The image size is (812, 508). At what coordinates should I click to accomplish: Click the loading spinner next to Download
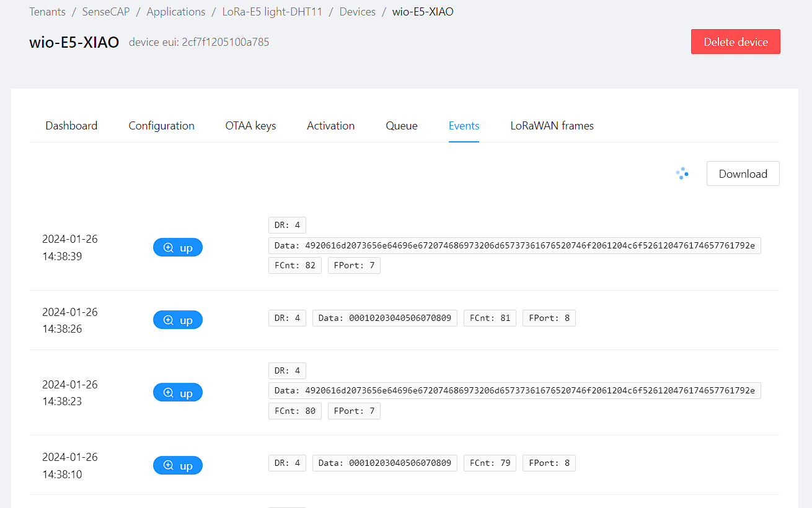click(x=682, y=173)
